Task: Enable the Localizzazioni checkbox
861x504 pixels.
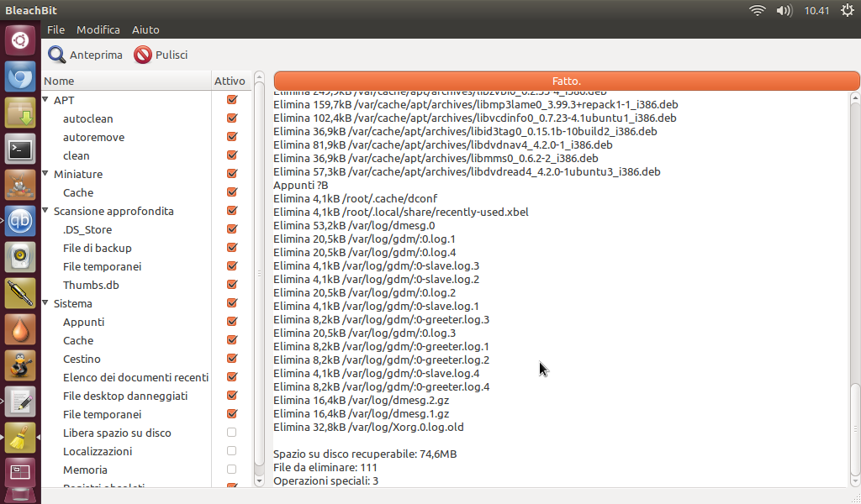Action: [x=232, y=451]
